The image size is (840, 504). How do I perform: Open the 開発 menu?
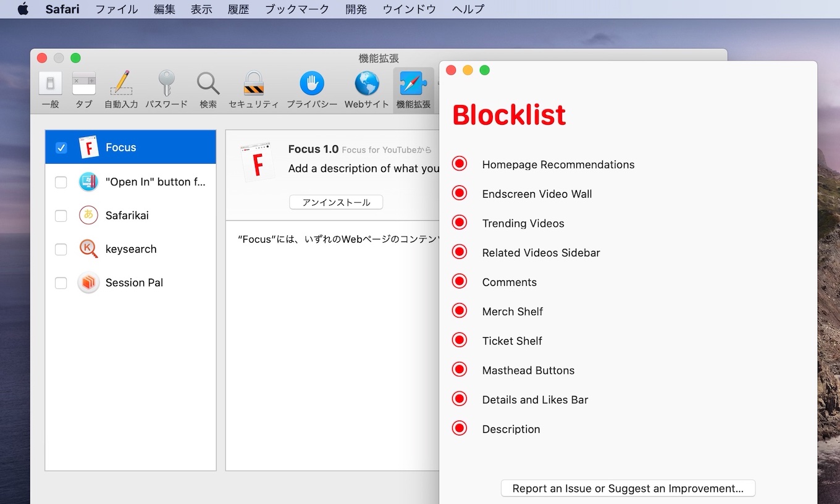pyautogui.click(x=356, y=9)
